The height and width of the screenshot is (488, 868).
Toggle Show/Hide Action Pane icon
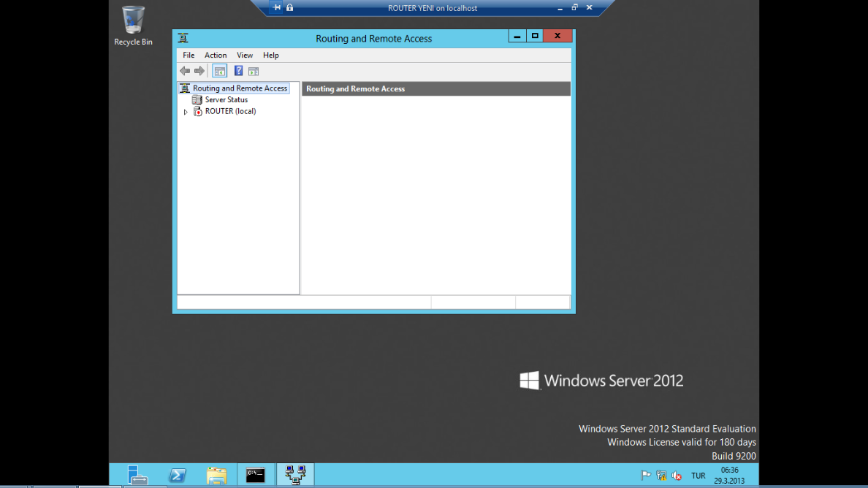pyautogui.click(x=254, y=71)
